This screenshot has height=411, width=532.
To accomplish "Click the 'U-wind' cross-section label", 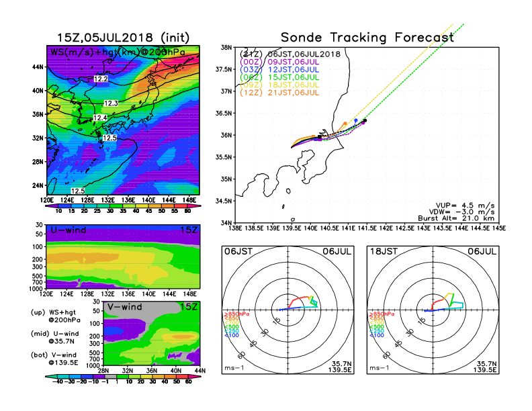I will pos(69,230).
